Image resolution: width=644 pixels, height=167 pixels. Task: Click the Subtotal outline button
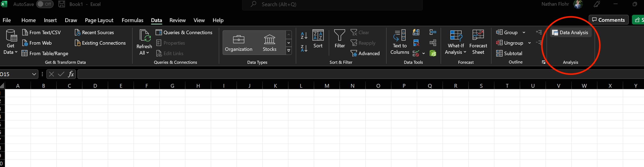(x=509, y=53)
